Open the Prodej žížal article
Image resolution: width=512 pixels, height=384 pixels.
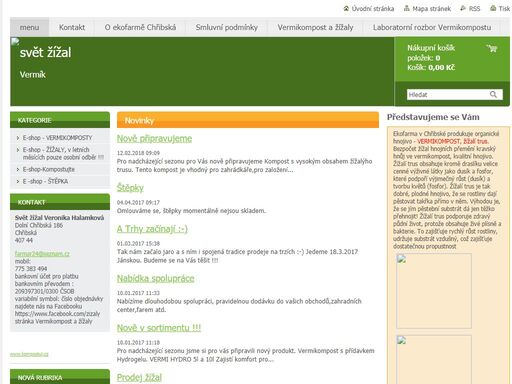coord(139,377)
